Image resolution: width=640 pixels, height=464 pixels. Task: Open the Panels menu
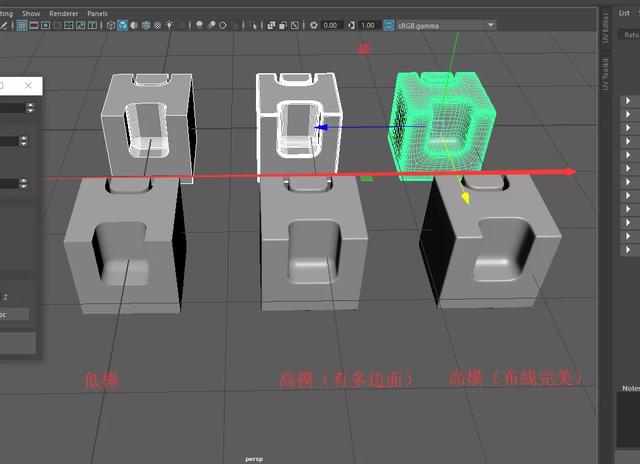[97, 14]
